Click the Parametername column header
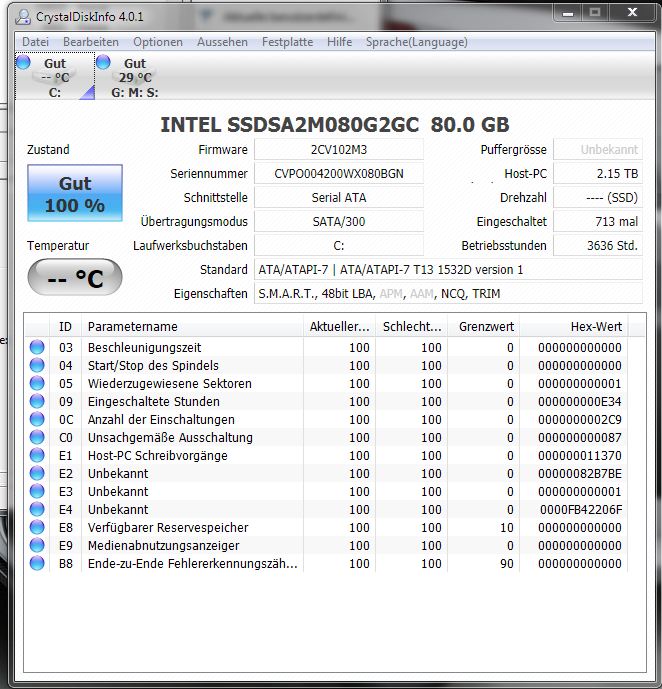This screenshot has width=662, height=689. pos(192,326)
